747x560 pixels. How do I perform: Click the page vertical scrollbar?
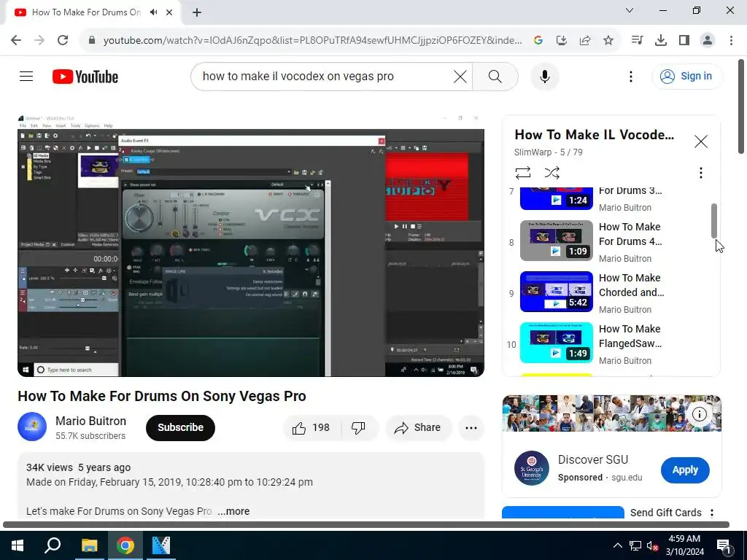click(741, 106)
